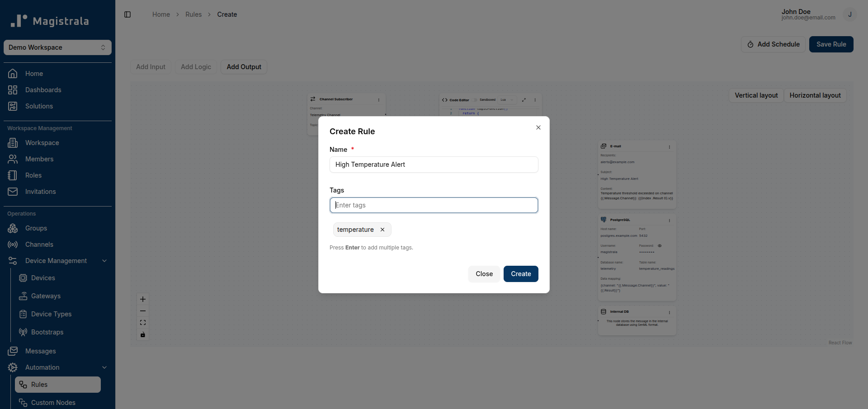The image size is (868, 409).
Task: Open the Home sidebar item
Action: point(57,74)
